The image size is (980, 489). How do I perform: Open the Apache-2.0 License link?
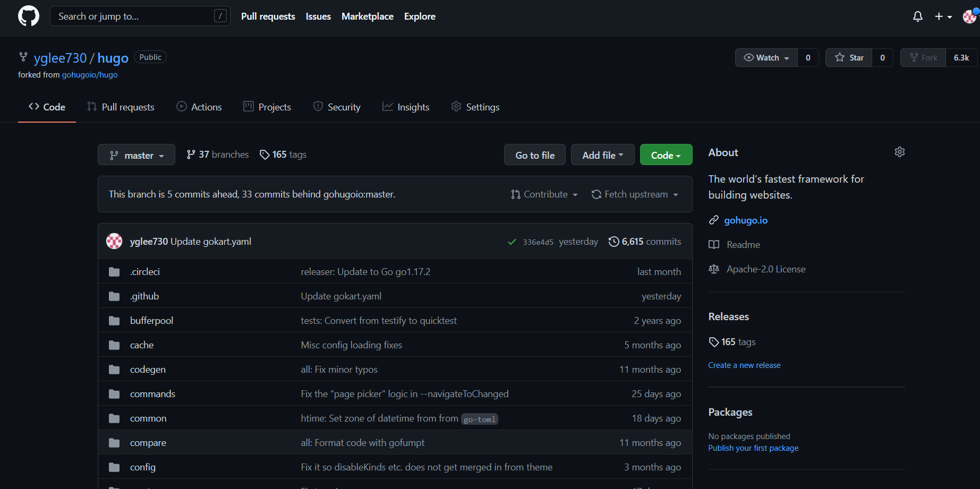(766, 269)
